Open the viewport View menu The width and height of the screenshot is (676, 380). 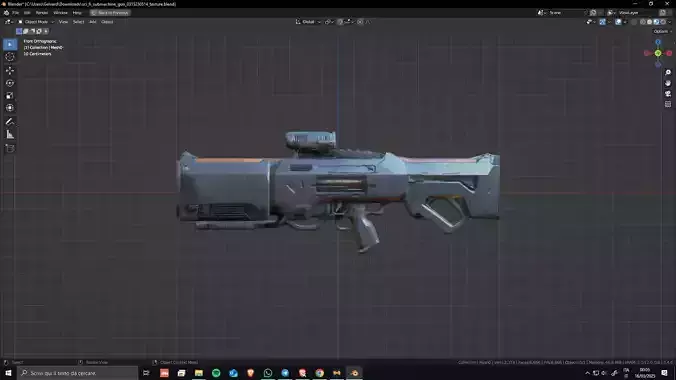(63, 22)
